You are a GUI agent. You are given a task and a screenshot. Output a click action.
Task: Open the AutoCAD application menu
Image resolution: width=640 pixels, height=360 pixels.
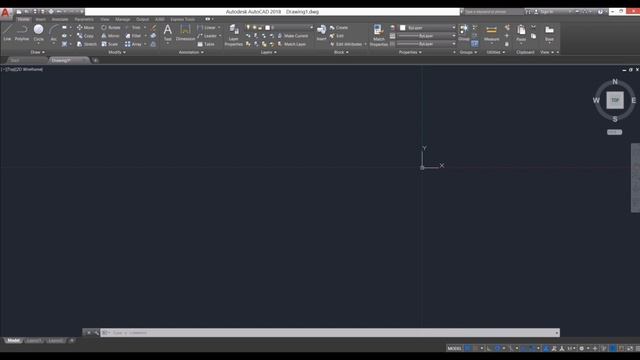pyautogui.click(x=5, y=13)
